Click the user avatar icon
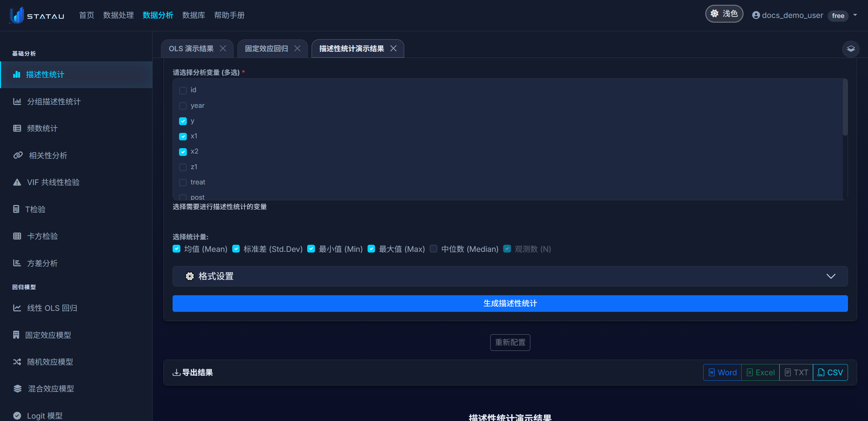 [x=756, y=15]
